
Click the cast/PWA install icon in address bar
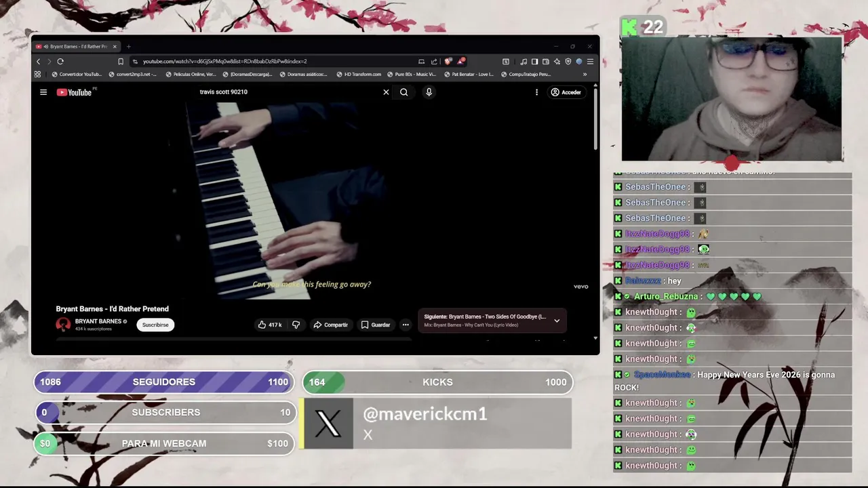(421, 61)
